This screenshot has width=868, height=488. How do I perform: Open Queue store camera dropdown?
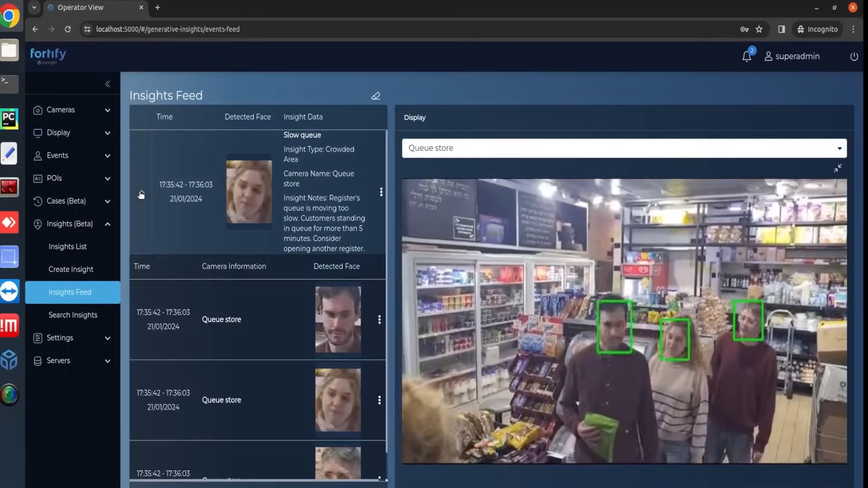624,148
